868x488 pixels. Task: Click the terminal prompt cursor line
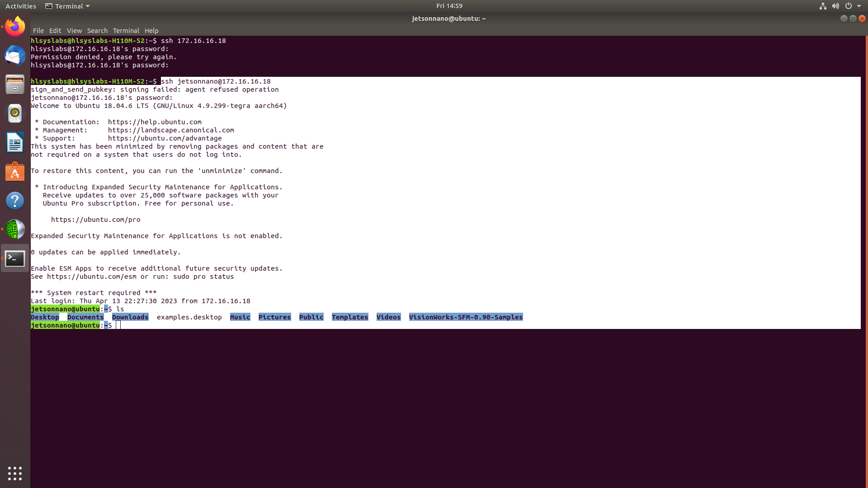click(x=119, y=325)
